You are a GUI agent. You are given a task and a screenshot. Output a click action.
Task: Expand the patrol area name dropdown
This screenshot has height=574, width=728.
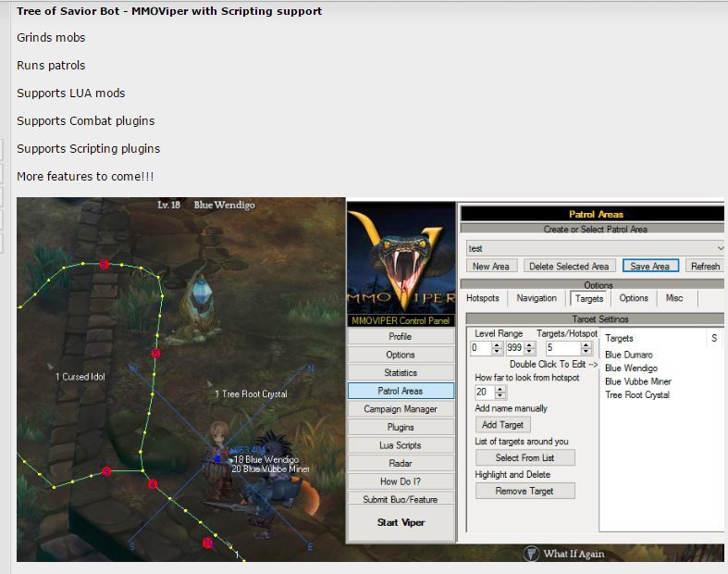tap(721, 248)
